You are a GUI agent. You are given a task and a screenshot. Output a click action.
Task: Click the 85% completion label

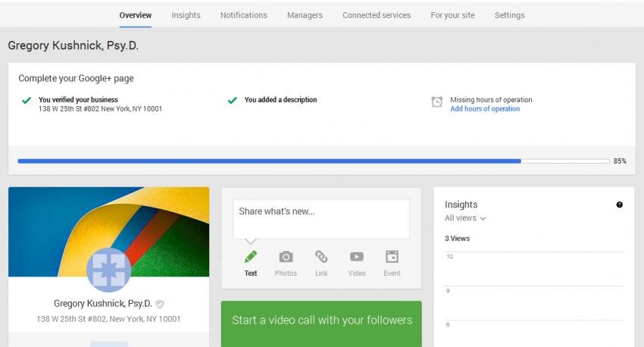(x=620, y=161)
